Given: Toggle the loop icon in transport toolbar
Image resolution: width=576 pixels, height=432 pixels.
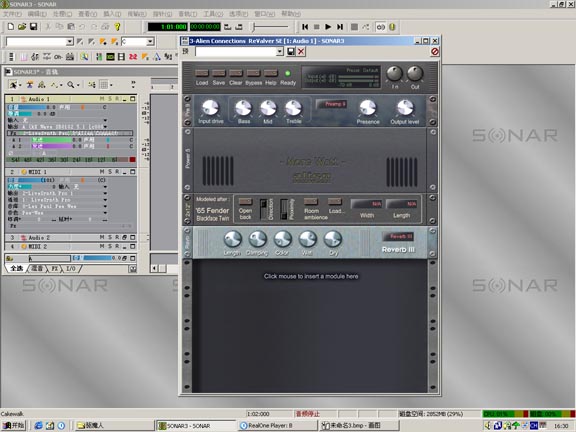Looking at the screenshot, I should (x=381, y=27).
